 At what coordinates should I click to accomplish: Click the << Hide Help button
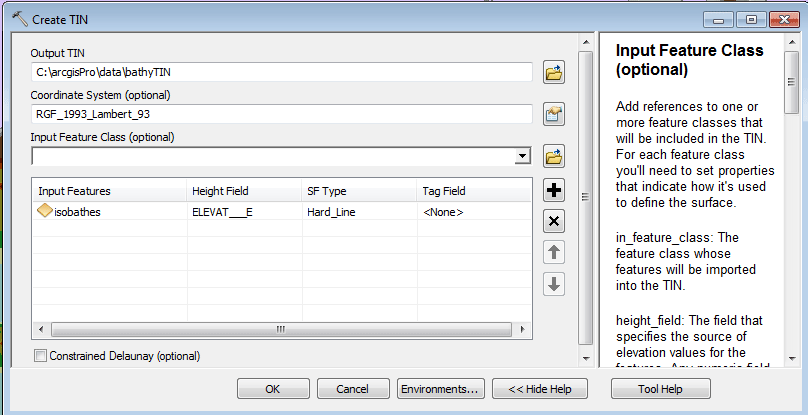[x=539, y=389]
